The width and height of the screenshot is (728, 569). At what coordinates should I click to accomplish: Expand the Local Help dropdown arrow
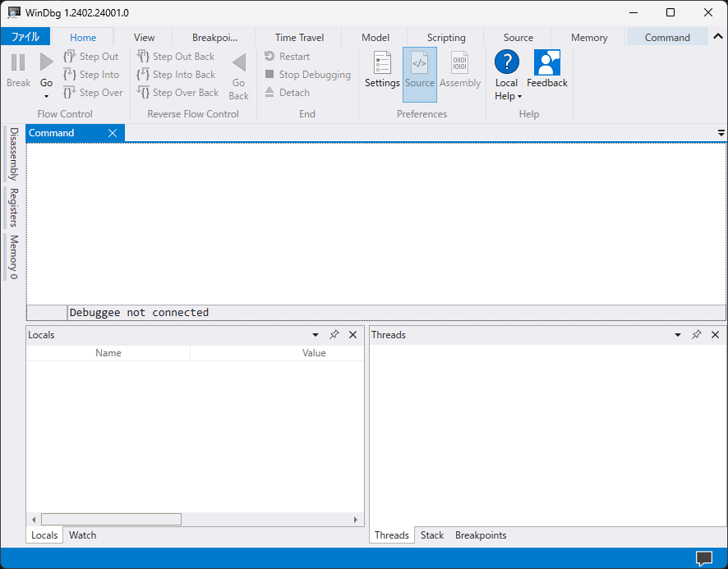519,97
